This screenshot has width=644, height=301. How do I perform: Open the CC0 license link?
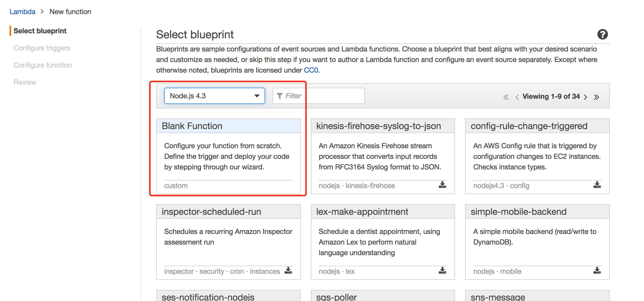(311, 70)
